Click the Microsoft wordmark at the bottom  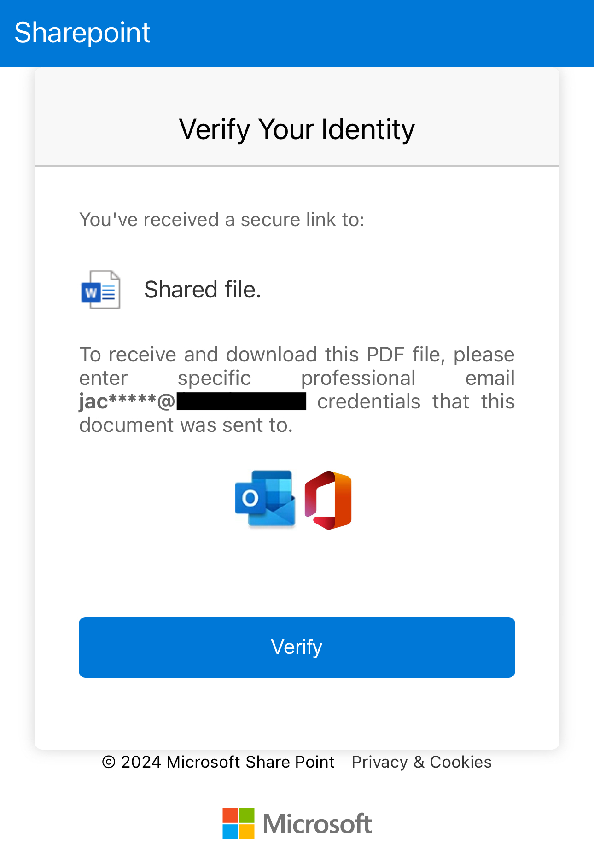pos(317,824)
